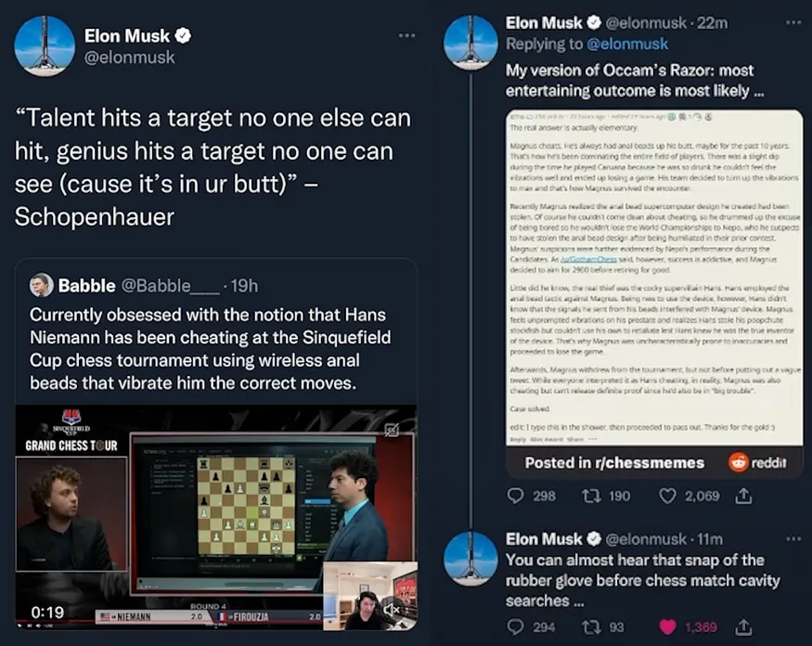Unlike the cavity searches tweet
Image resolution: width=812 pixels, height=646 pixels.
[x=666, y=627]
